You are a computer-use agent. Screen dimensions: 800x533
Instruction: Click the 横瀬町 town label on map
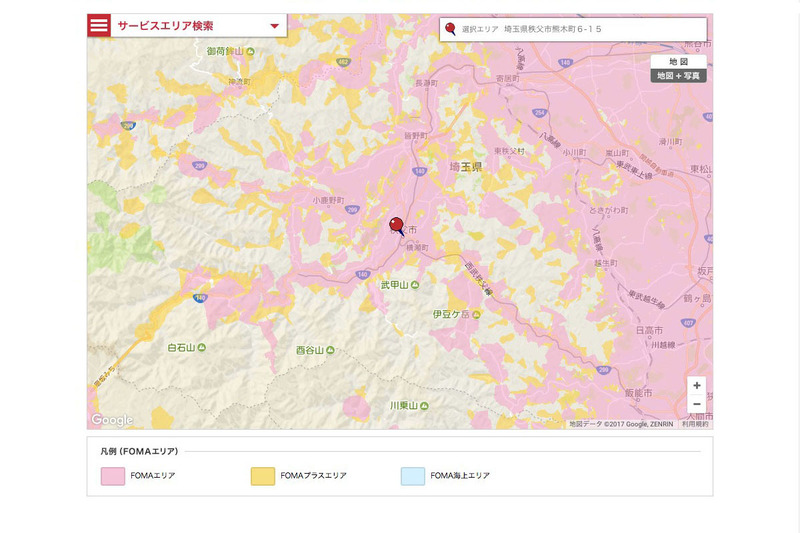[417, 247]
